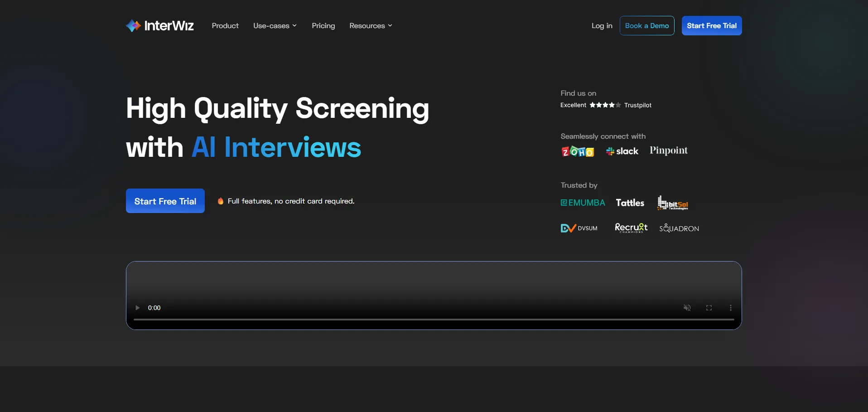Click the DVSUM logo

[x=579, y=228]
